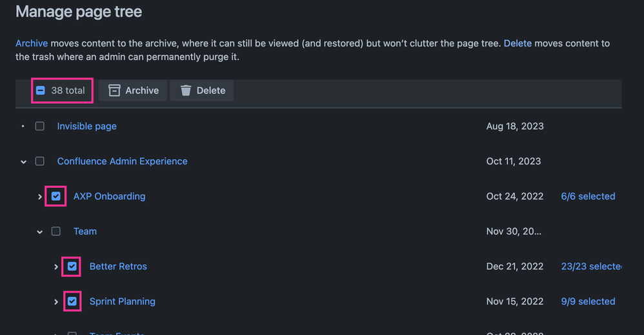Collapse the Confluence Admin Experience tree
The image size is (644, 335).
click(x=24, y=161)
